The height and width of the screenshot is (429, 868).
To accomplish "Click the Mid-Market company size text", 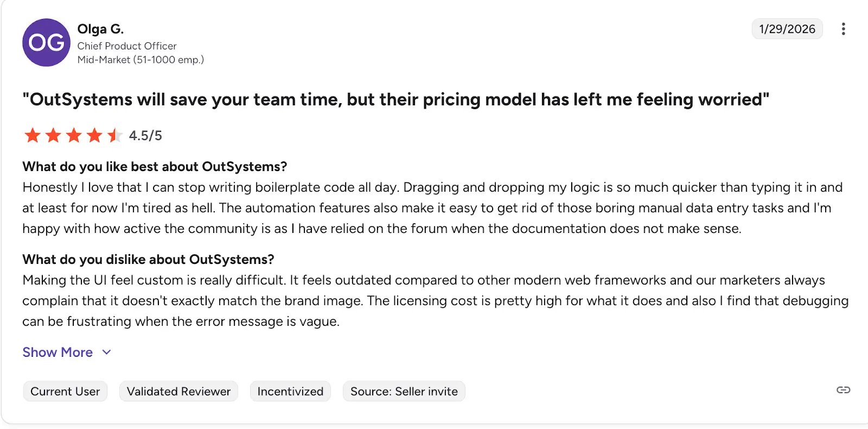I will [141, 60].
